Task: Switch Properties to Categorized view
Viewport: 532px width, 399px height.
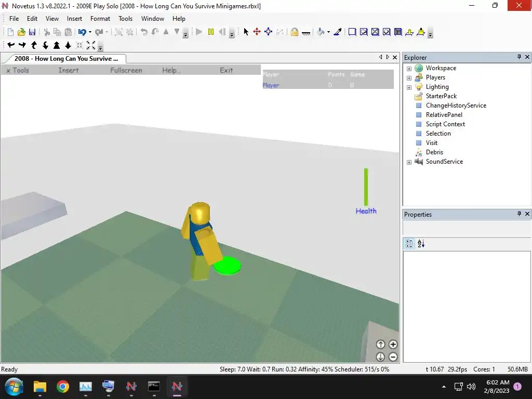Action: coord(409,244)
